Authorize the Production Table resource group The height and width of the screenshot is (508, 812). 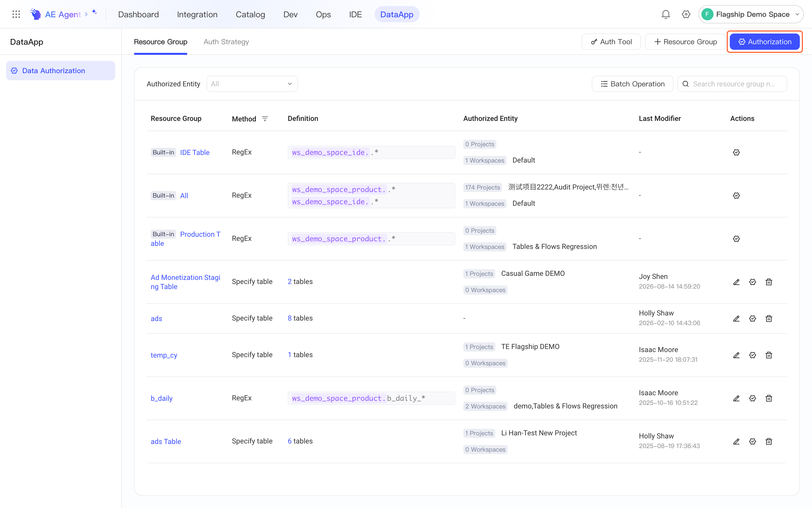tap(736, 239)
